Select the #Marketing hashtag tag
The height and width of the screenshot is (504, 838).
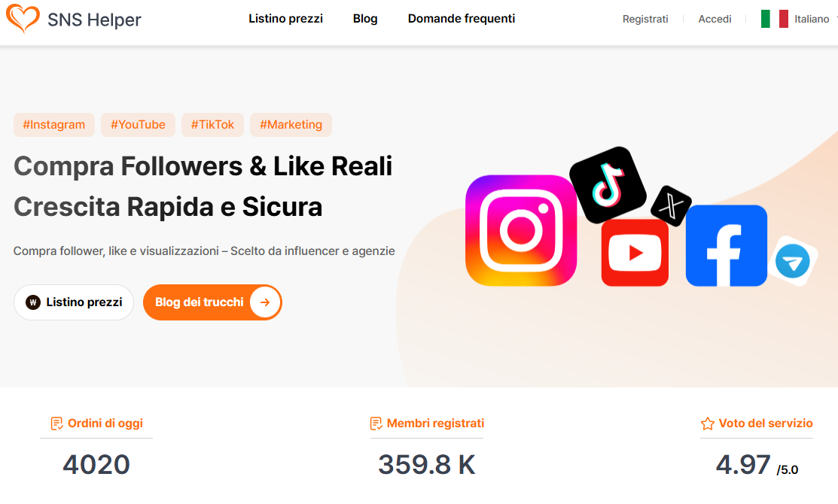point(291,125)
